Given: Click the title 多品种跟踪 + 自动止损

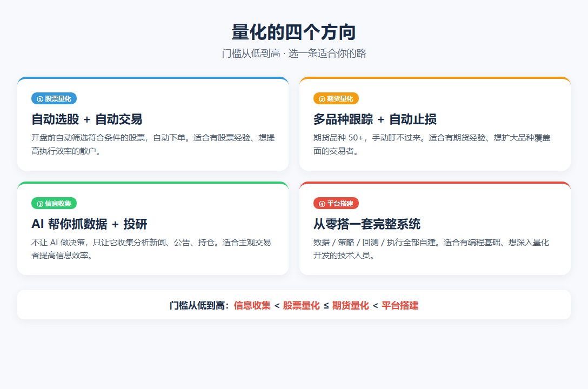Looking at the screenshot, I should tap(375, 119).
